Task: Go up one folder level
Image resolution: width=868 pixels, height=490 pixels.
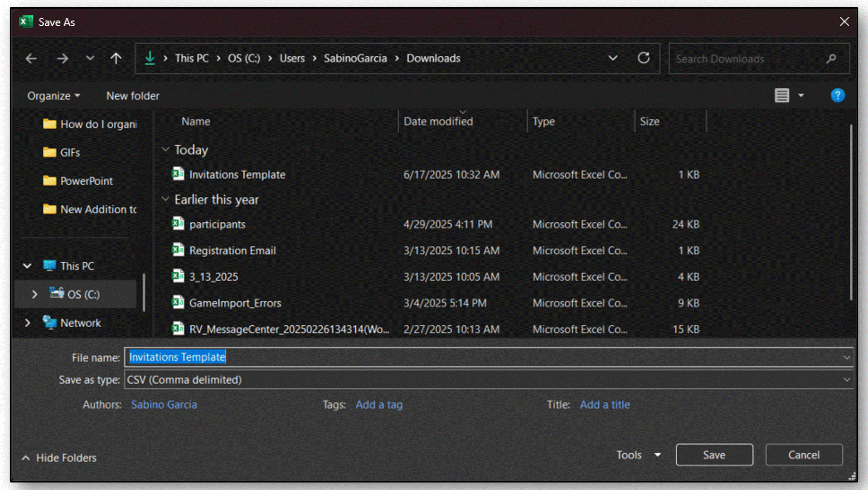Action: click(116, 59)
